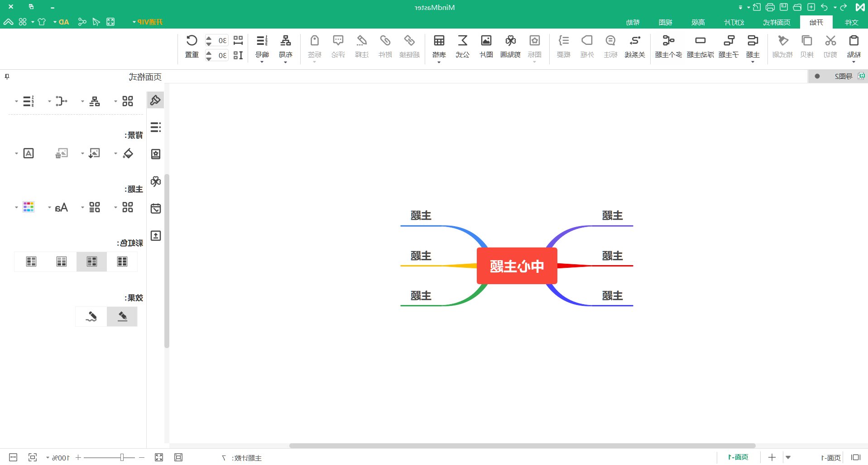This screenshot has width=868, height=465.
Task: Click the 剪切 scissors cut icon
Action: (x=830, y=41)
